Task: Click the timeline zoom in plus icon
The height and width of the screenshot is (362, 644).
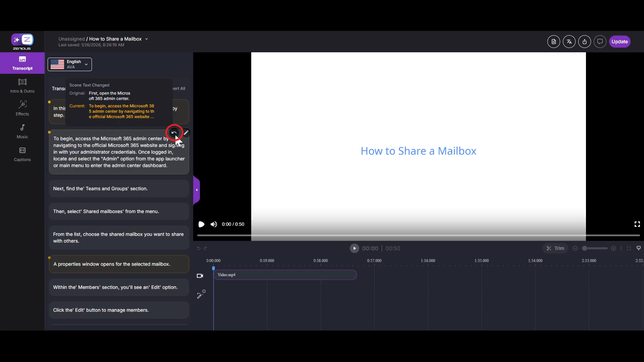Action: (x=613, y=248)
